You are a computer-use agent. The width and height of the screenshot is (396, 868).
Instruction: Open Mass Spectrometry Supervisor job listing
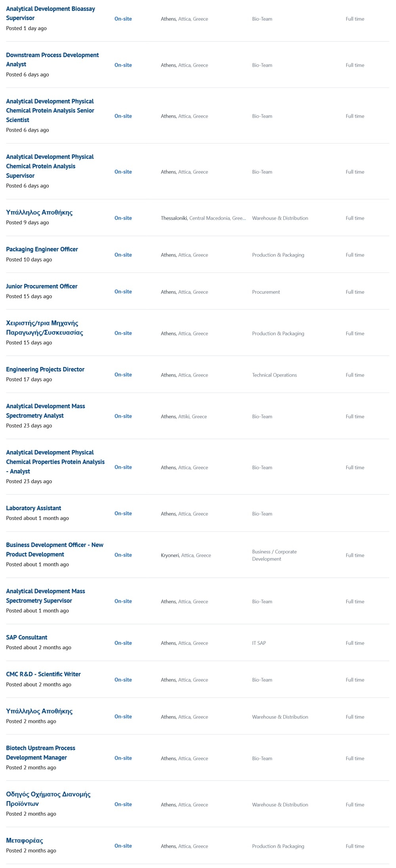[45, 596]
